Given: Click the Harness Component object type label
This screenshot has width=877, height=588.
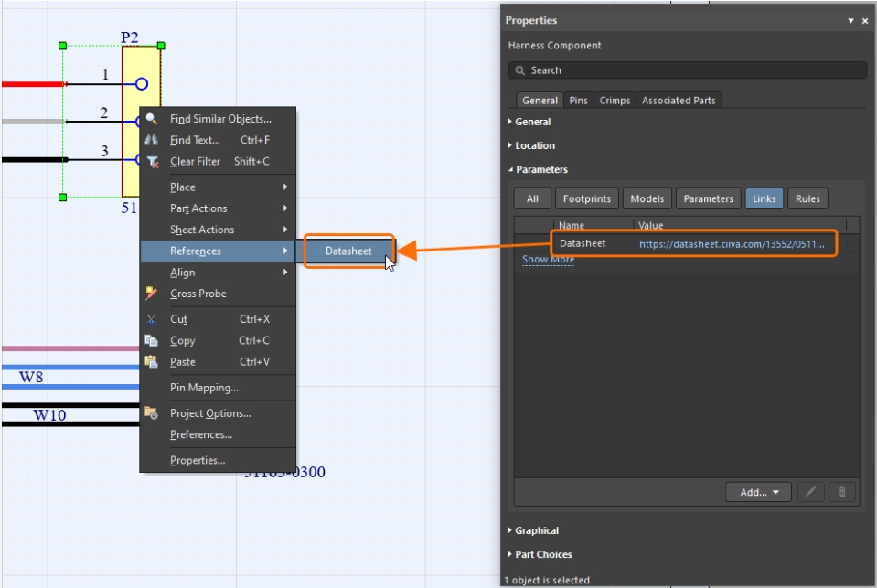Looking at the screenshot, I should pos(554,46).
